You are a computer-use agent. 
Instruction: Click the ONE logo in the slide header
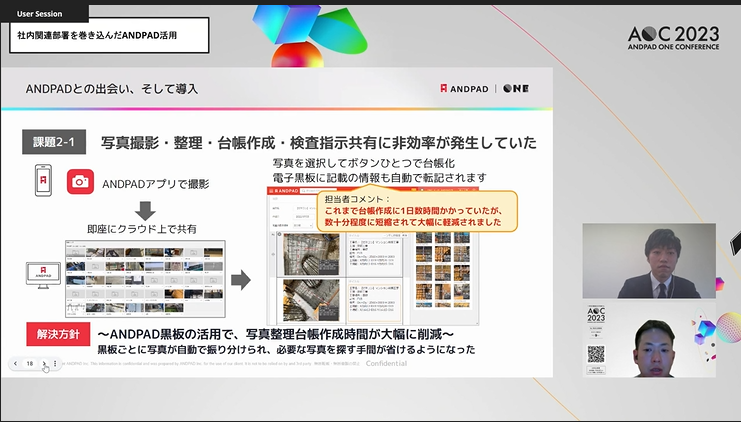coord(516,89)
